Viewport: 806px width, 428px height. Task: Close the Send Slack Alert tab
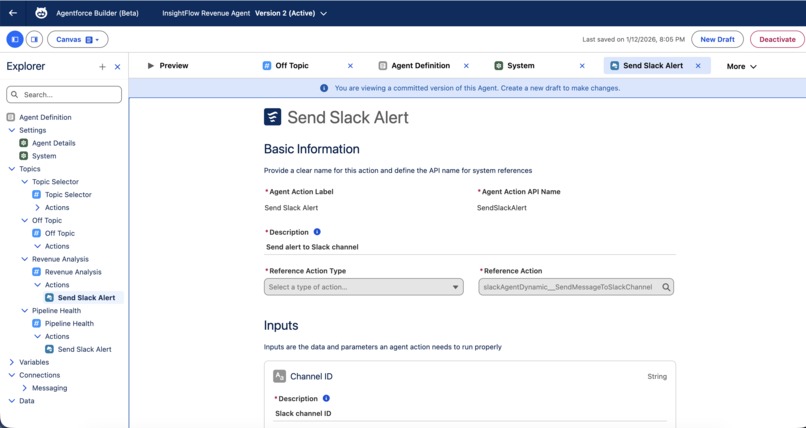tap(698, 66)
